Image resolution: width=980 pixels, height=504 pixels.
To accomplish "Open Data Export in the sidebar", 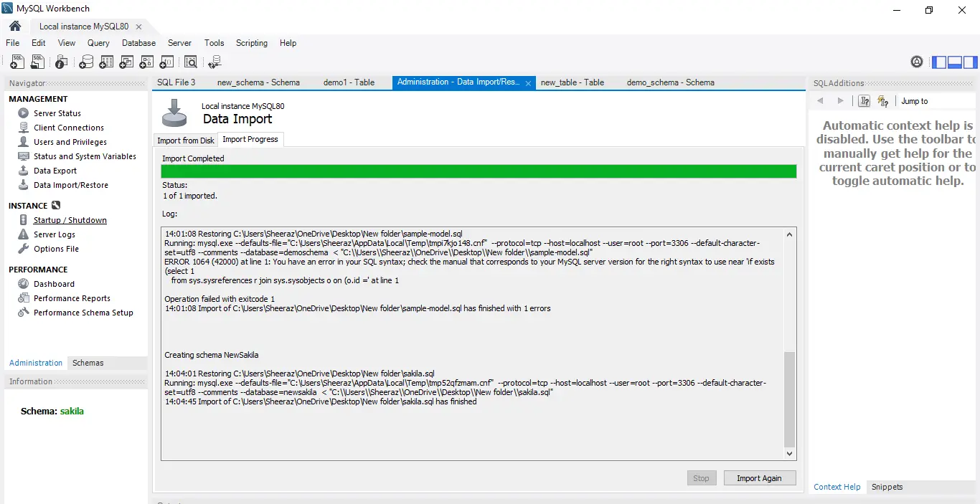I will click(x=55, y=171).
